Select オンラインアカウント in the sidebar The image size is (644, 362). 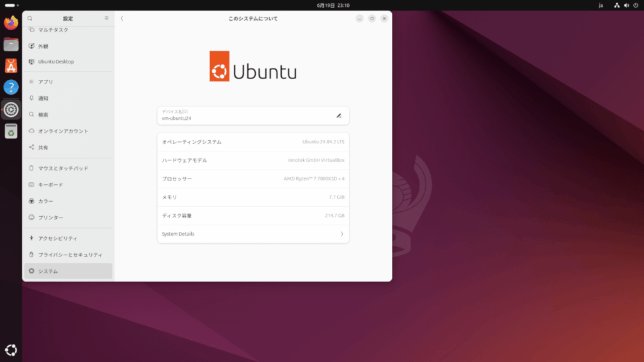[68, 131]
